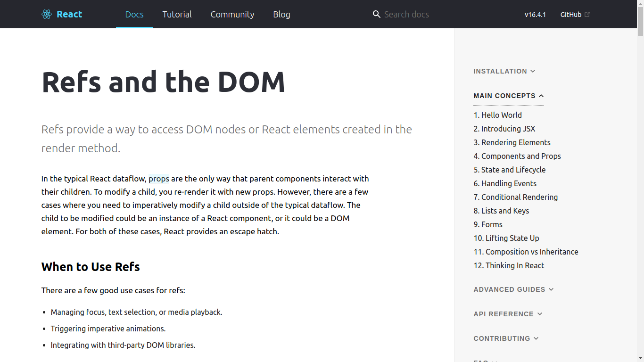644x362 pixels.
Task: Click the scrollbar down arrow
Action: pos(640,358)
